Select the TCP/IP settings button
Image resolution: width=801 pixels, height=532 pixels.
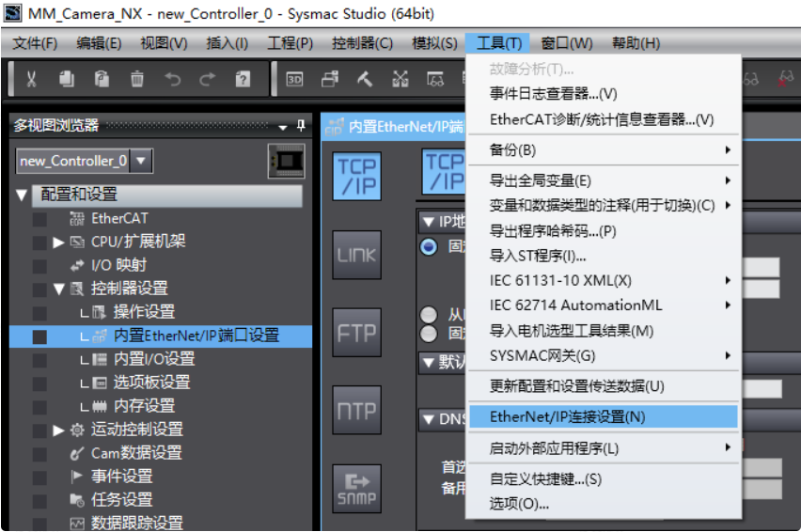[357, 176]
